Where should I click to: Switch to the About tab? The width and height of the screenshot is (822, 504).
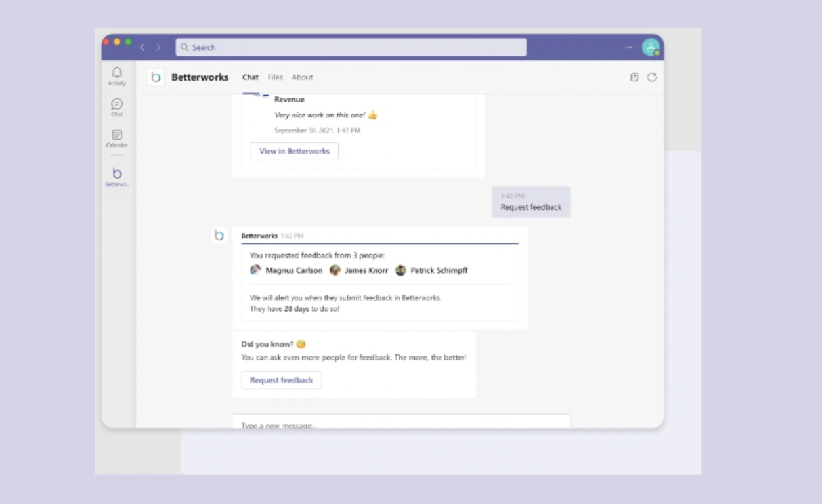[302, 77]
